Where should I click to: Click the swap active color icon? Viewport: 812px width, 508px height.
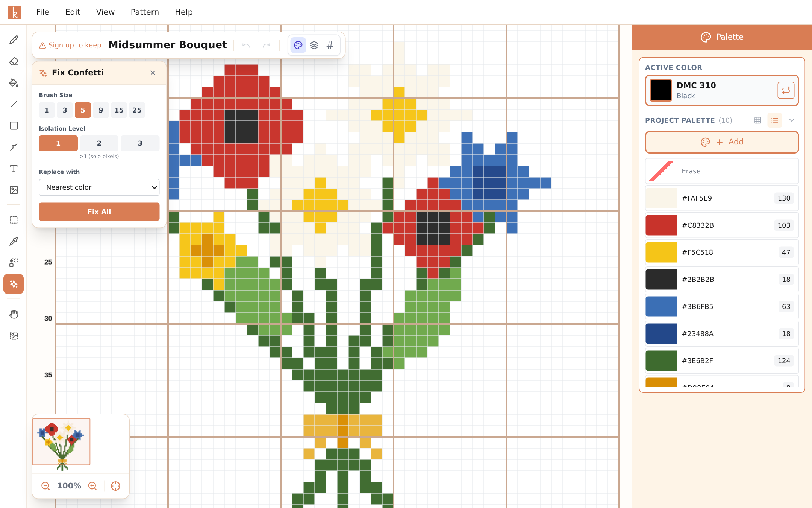(786, 90)
